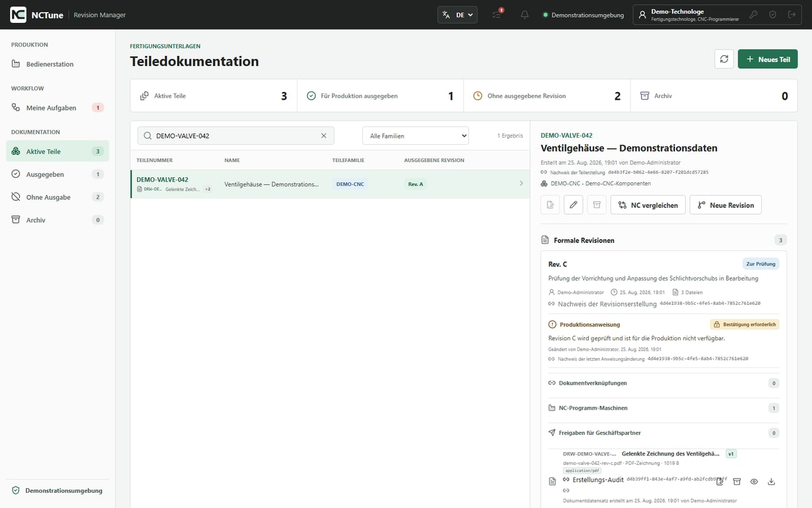This screenshot has height=508, width=812.
Task: Click the Produktionsanweisung warning icon
Action: (552, 324)
